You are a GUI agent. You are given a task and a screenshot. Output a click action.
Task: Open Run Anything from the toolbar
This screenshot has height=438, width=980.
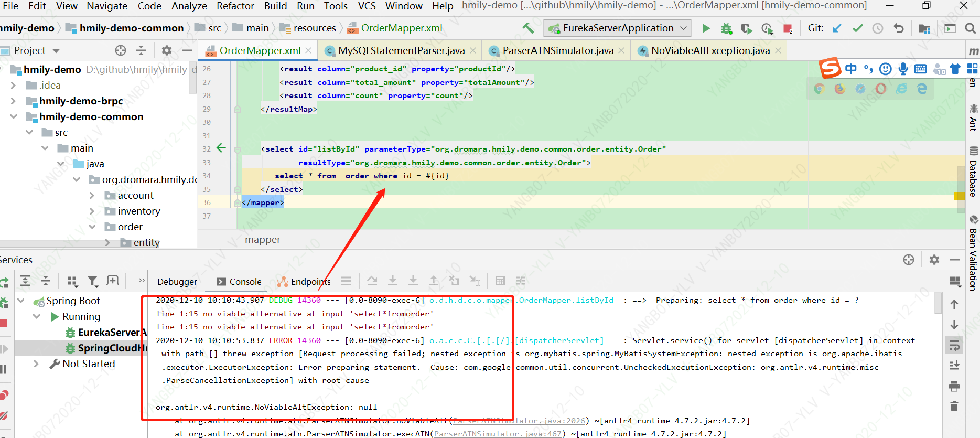pyautogui.click(x=950, y=28)
